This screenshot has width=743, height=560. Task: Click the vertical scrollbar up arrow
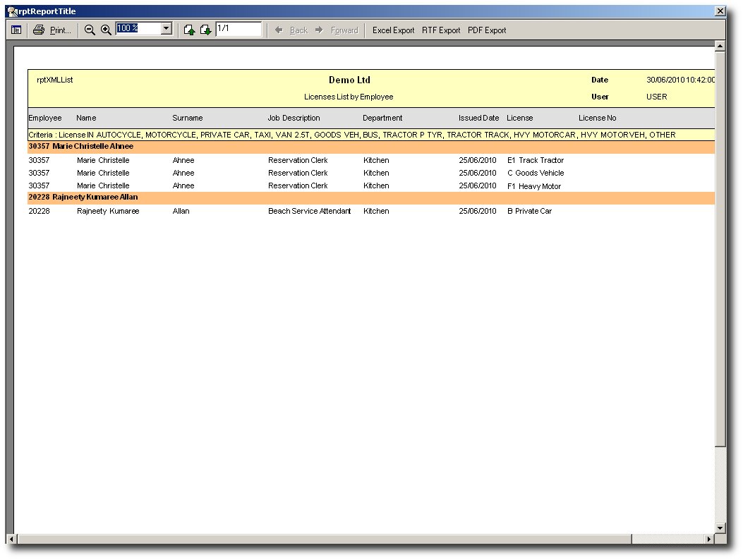point(720,47)
